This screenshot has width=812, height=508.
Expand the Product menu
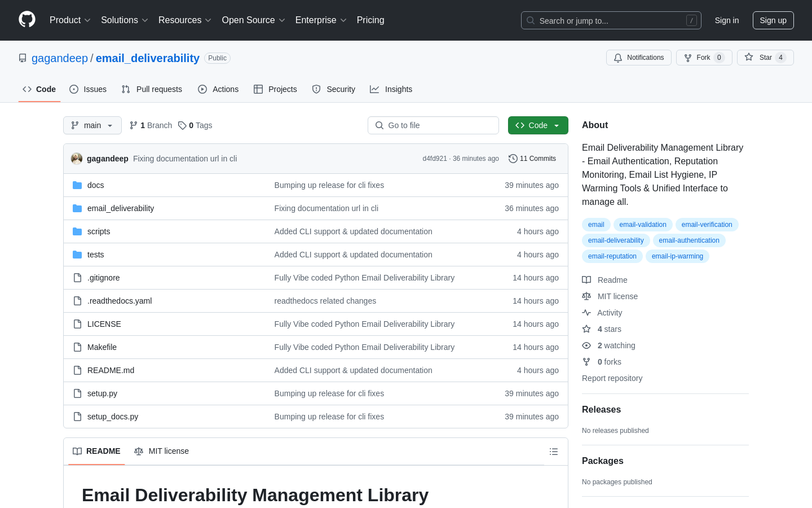click(70, 20)
